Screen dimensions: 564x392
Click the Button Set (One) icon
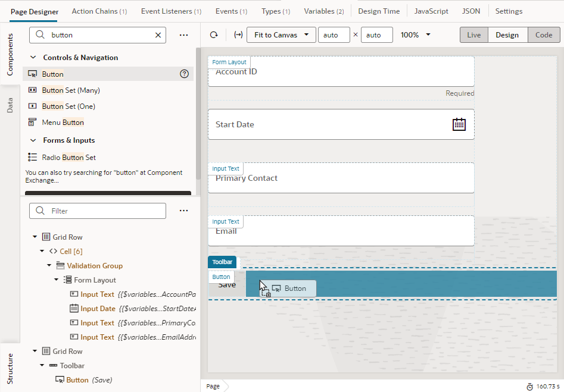point(32,106)
